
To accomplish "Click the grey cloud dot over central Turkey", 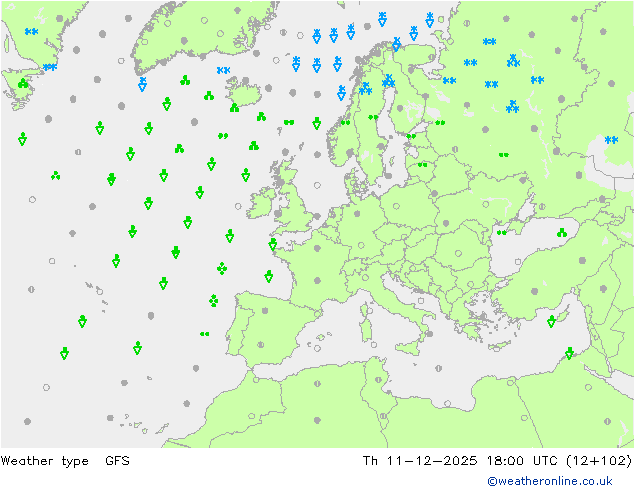I will (535, 291).
